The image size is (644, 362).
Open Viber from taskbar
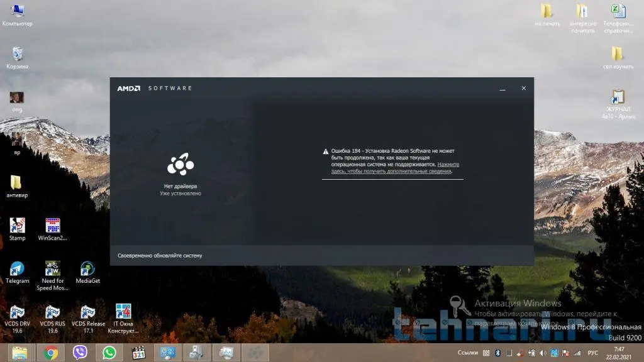[80, 353]
